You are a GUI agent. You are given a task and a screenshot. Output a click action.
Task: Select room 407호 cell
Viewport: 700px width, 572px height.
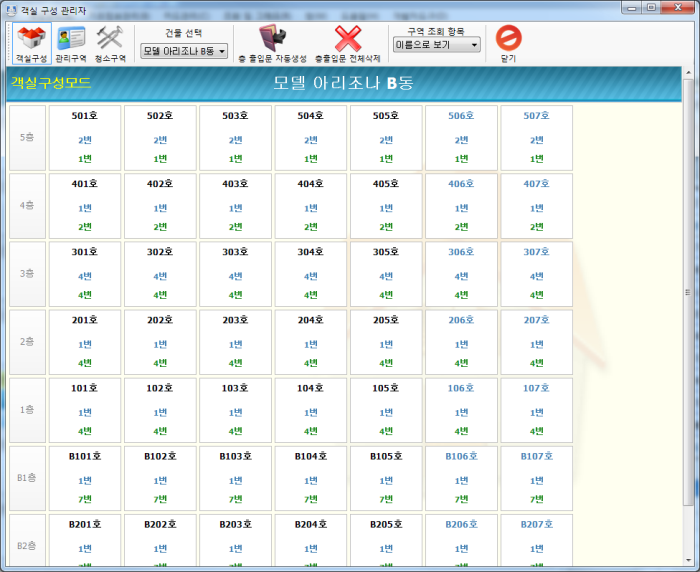pos(537,206)
